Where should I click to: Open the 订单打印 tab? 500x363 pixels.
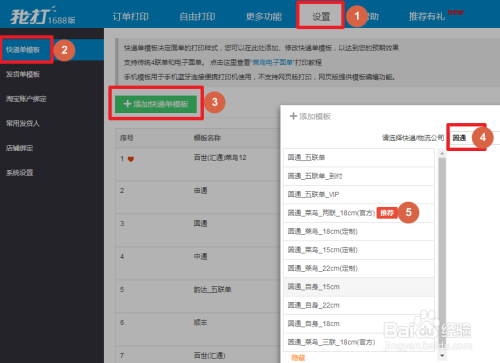(x=131, y=16)
